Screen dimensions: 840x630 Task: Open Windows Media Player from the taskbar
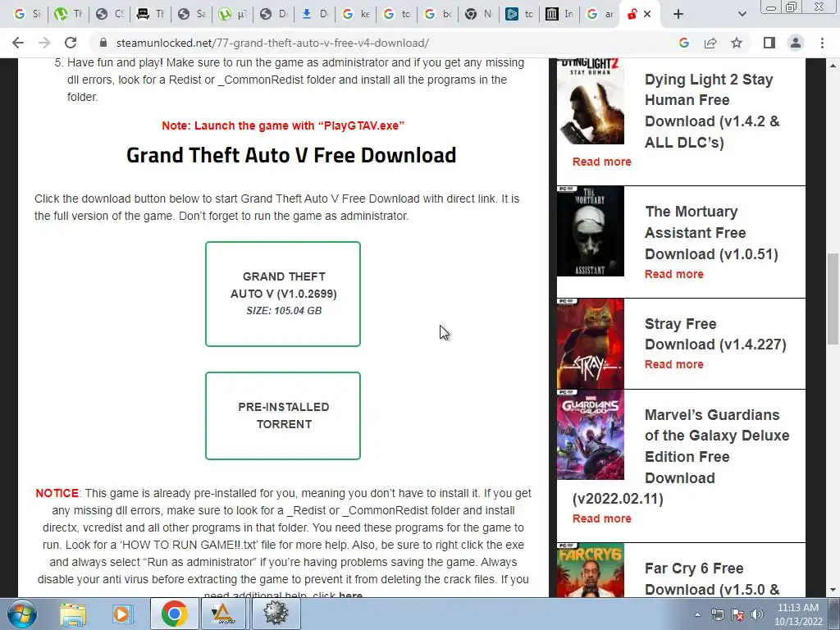(121, 614)
